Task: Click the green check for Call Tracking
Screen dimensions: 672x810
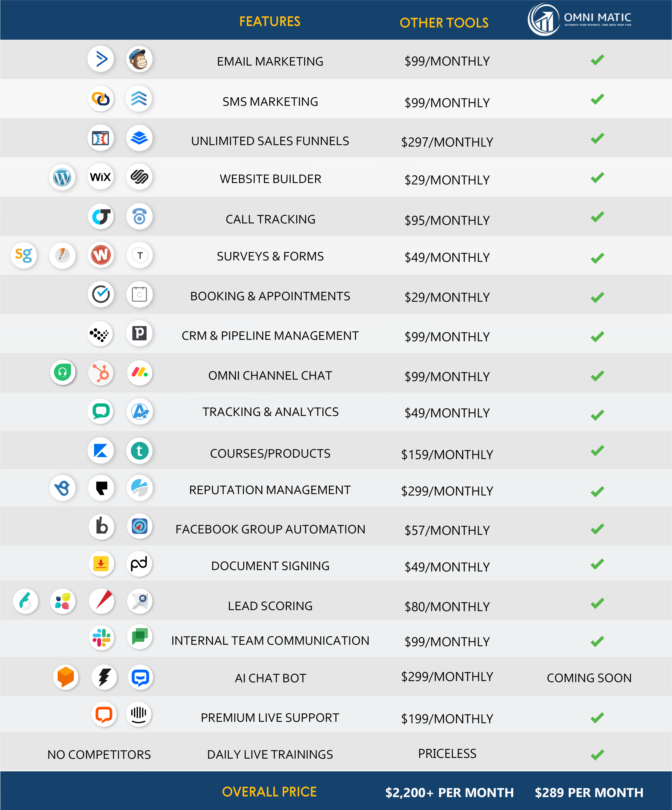Action: (x=597, y=217)
